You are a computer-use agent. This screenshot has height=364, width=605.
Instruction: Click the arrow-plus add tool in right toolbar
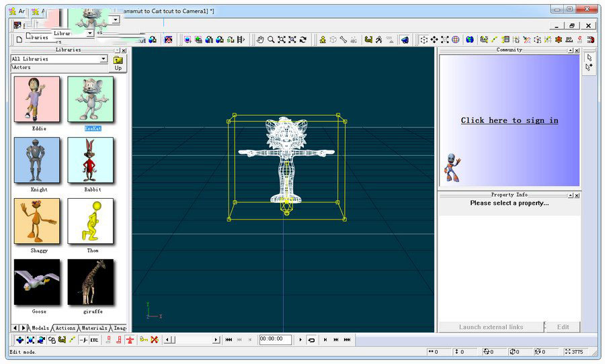[x=589, y=67]
